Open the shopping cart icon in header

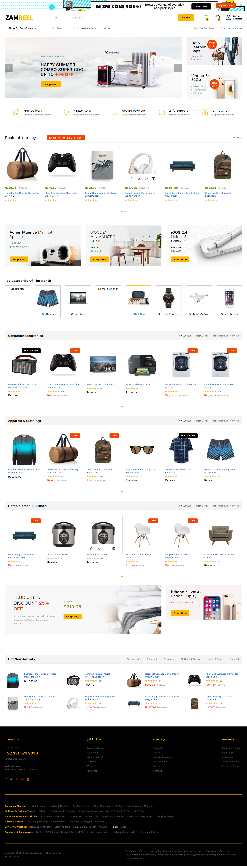217,17
